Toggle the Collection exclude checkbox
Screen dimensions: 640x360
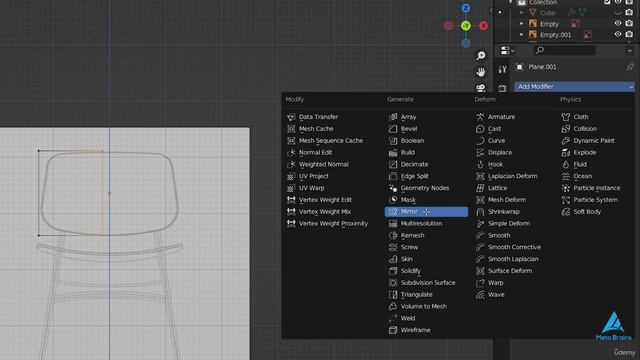click(607, 2)
